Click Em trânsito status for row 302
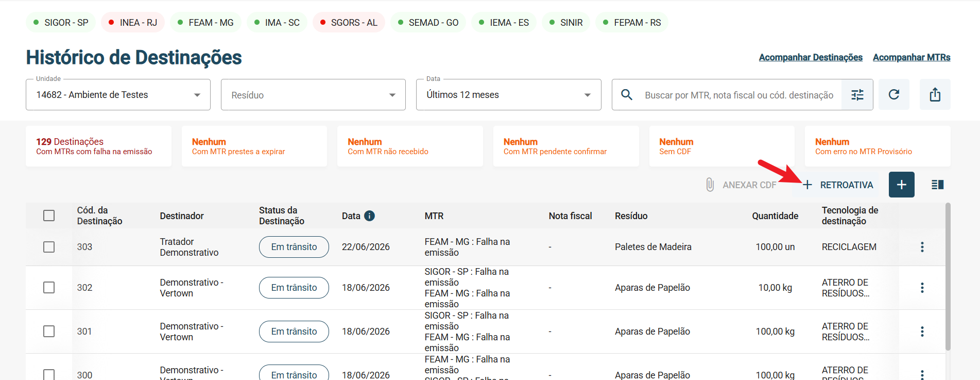The height and width of the screenshot is (380, 980). (x=294, y=288)
